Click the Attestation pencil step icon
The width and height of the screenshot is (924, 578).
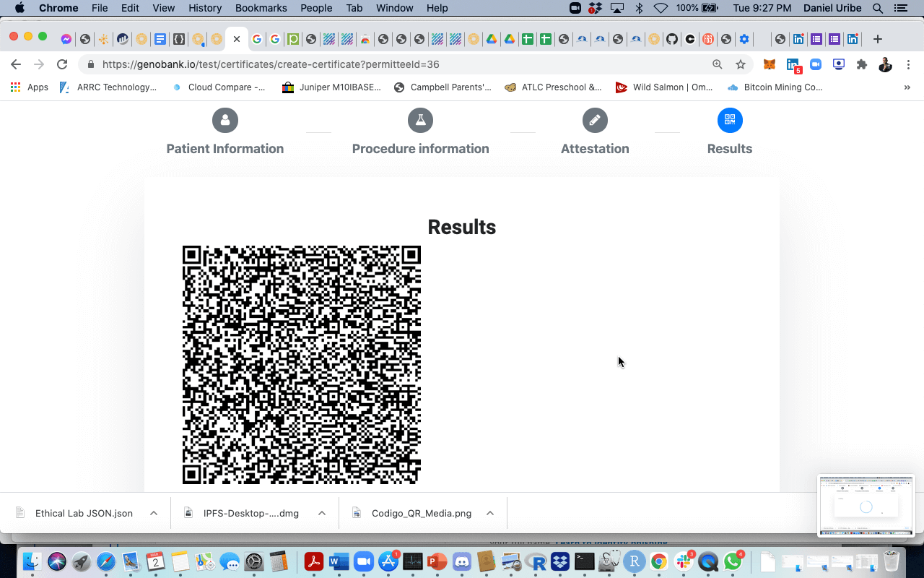595,120
